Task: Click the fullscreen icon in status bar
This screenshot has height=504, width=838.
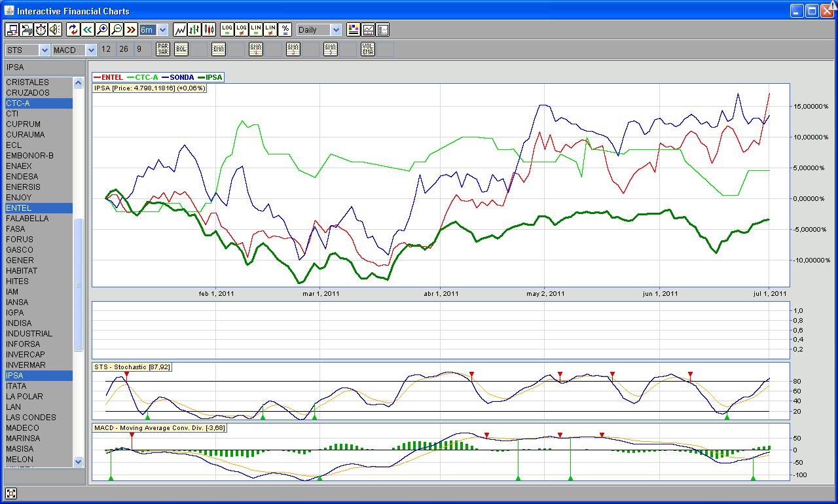Action: coord(10,494)
